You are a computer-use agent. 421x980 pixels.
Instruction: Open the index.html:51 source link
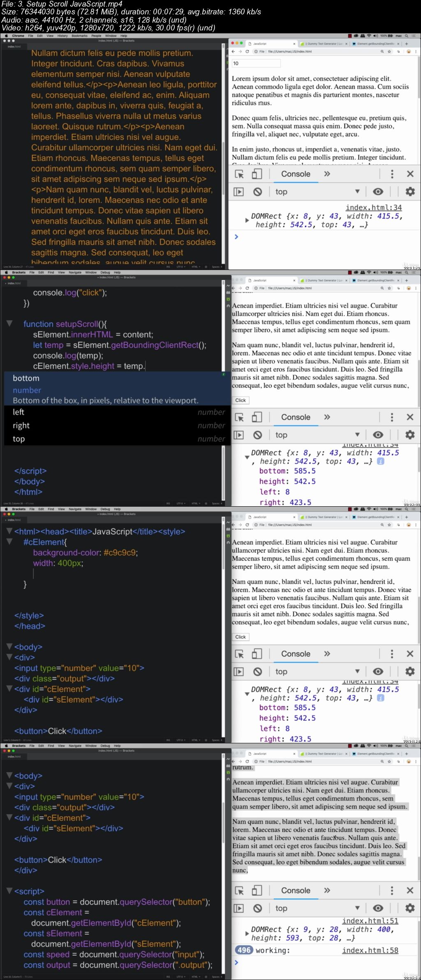[x=370, y=921]
